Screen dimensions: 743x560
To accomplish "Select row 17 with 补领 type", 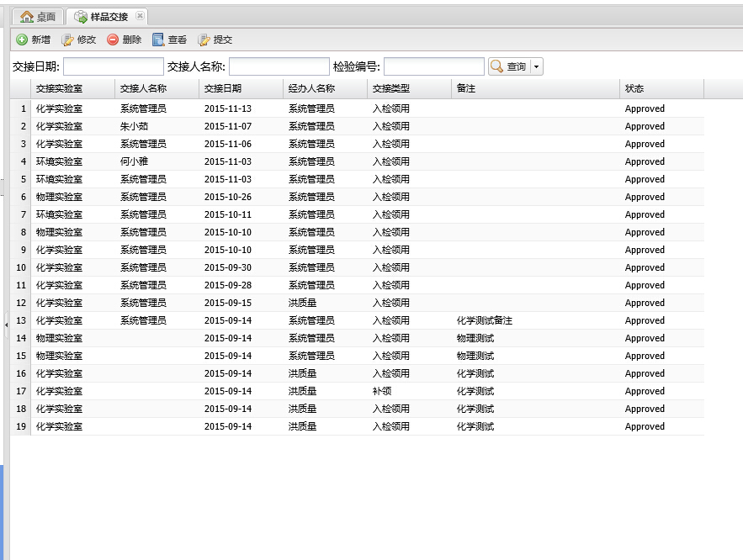I will tap(382, 391).
